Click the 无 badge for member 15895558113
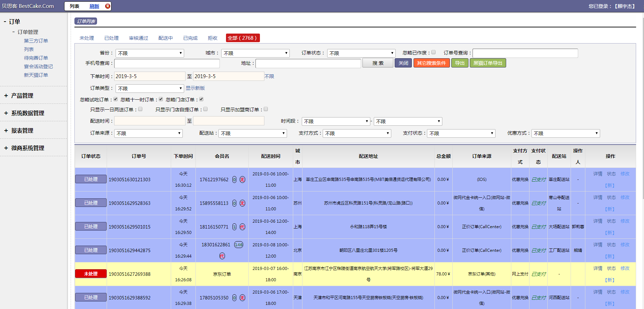Screen dimensions: 644x309 pos(242,203)
